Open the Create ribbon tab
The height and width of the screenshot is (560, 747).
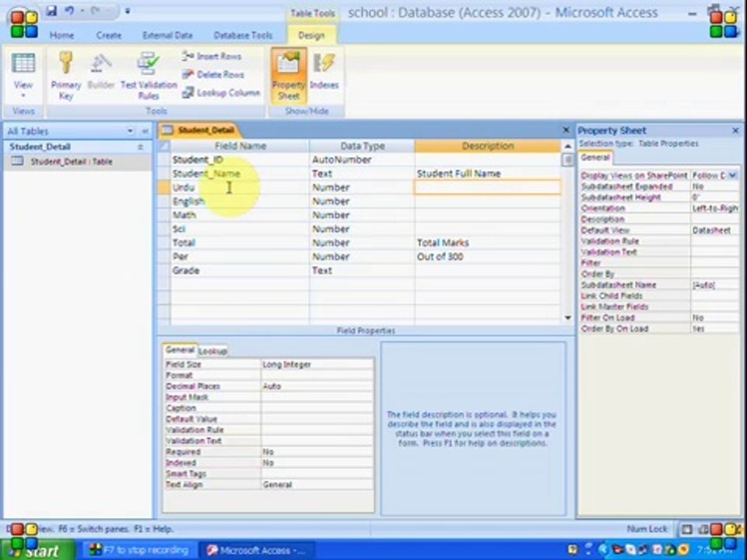[109, 35]
